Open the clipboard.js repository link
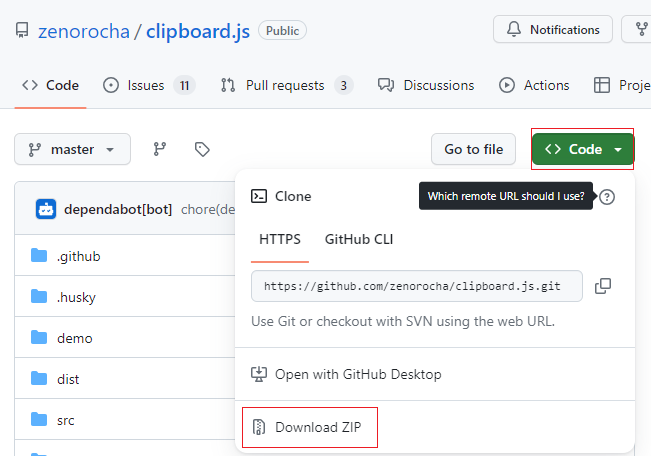The image size is (651, 456). pos(198,32)
